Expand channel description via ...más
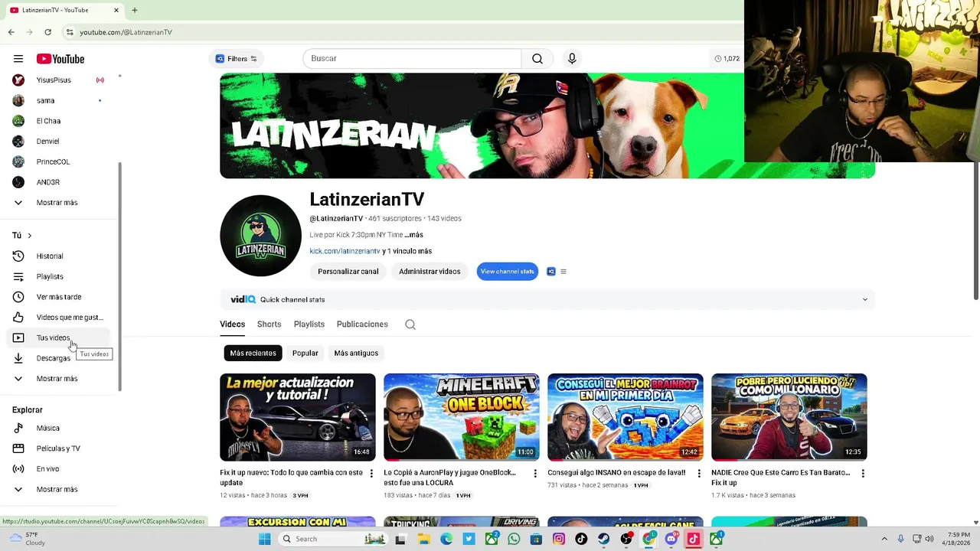This screenshot has width=980, height=551. click(413, 235)
